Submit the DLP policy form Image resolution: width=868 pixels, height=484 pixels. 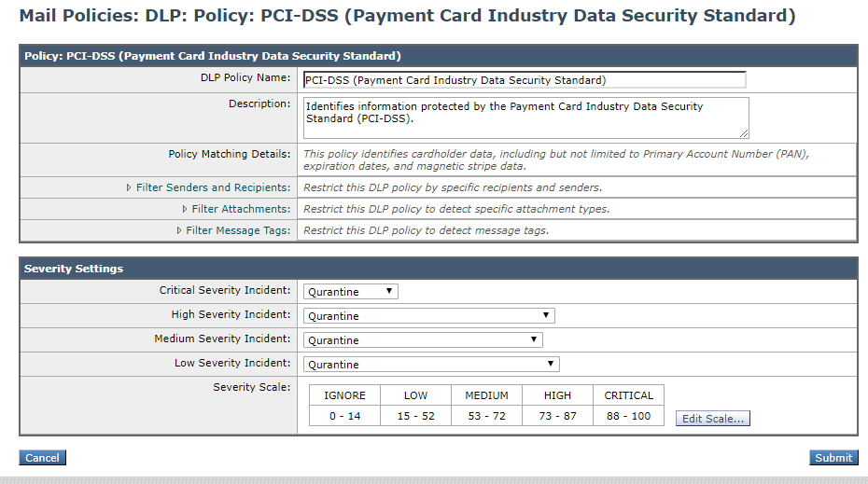[833, 458]
